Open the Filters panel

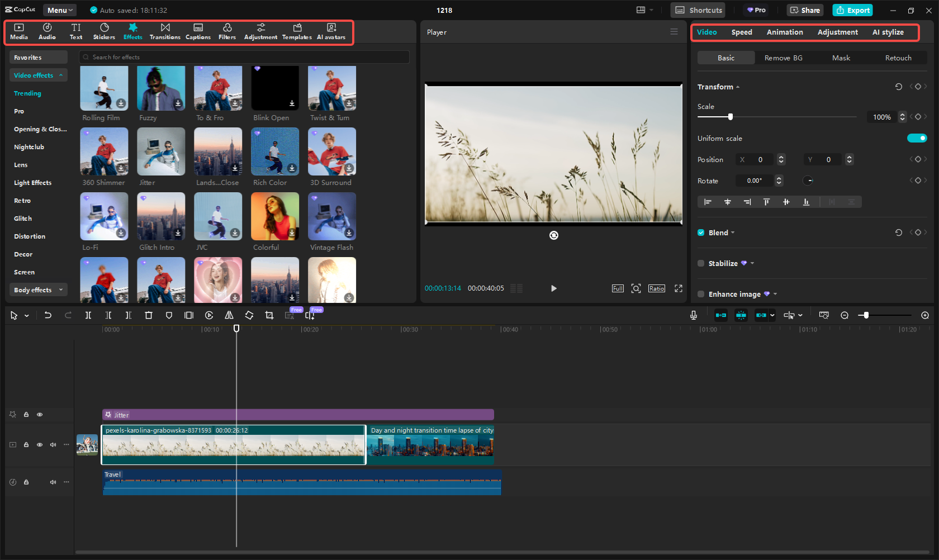pyautogui.click(x=227, y=31)
